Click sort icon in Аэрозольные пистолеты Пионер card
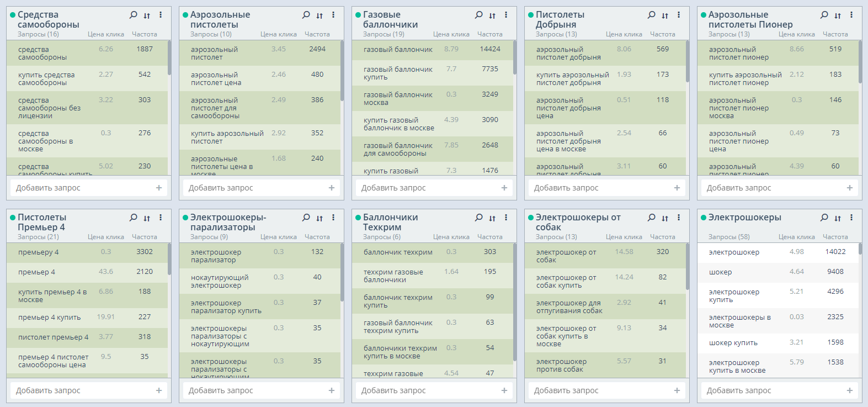 (x=838, y=15)
